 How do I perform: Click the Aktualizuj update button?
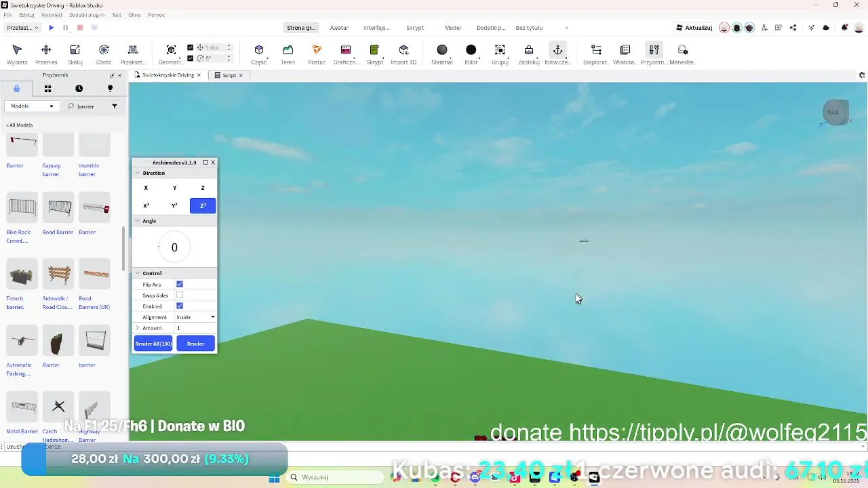coord(694,28)
